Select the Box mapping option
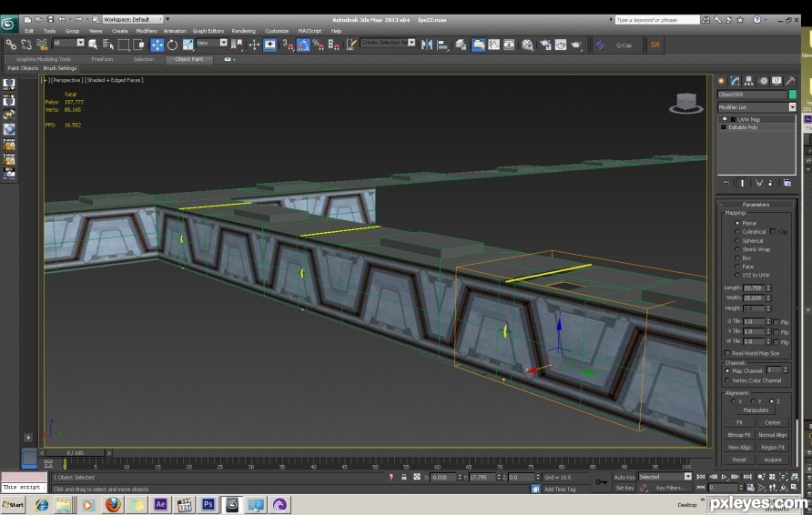The image size is (812, 515). click(x=737, y=257)
